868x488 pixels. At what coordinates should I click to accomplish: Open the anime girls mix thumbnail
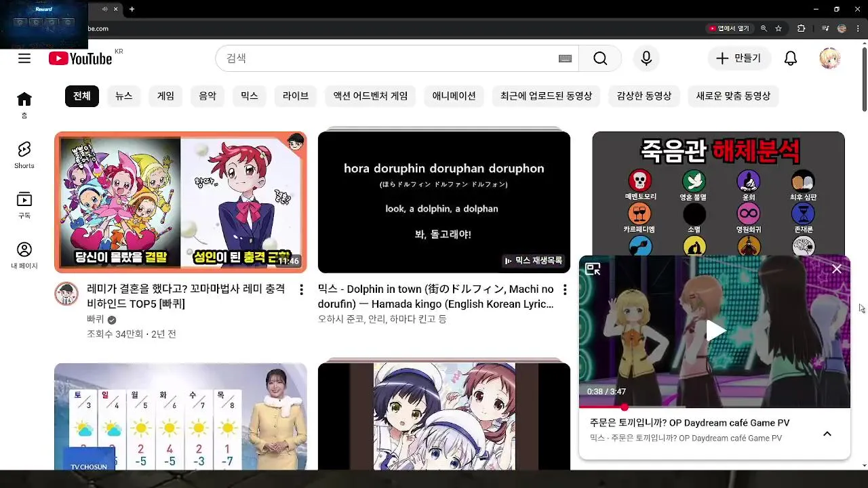pyautogui.click(x=444, y=416)
